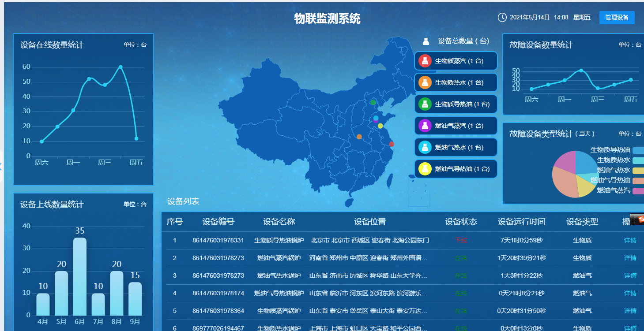Toggle 燃油气蒸汽 pink legend swatch
The width and height of the screenshot is (644, 331).
coord(638,190)
